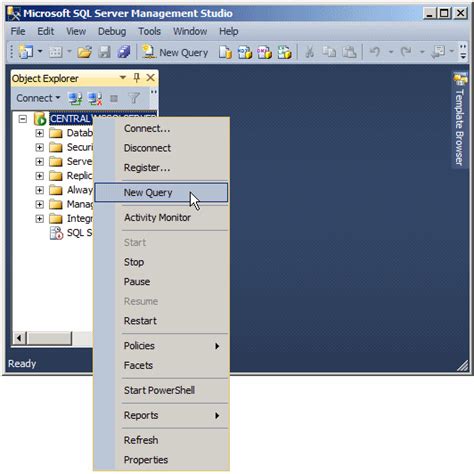The image size is (474, 474).
Task: Open the New Project dropdown arrow
Action: click(40, 52)
